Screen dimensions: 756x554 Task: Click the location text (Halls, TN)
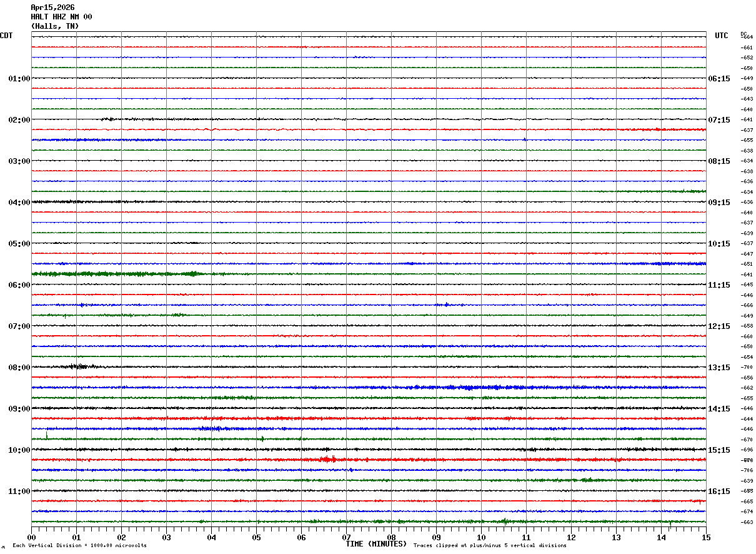(x=55, y=26)
